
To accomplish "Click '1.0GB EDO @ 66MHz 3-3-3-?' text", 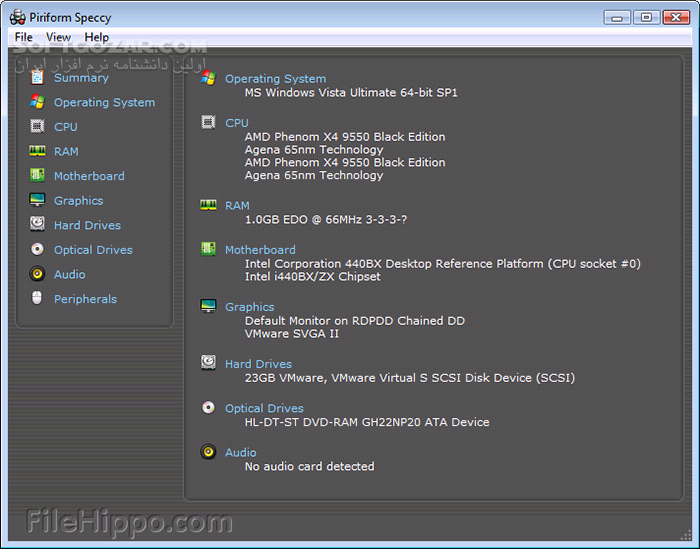I will coord(326,219).
